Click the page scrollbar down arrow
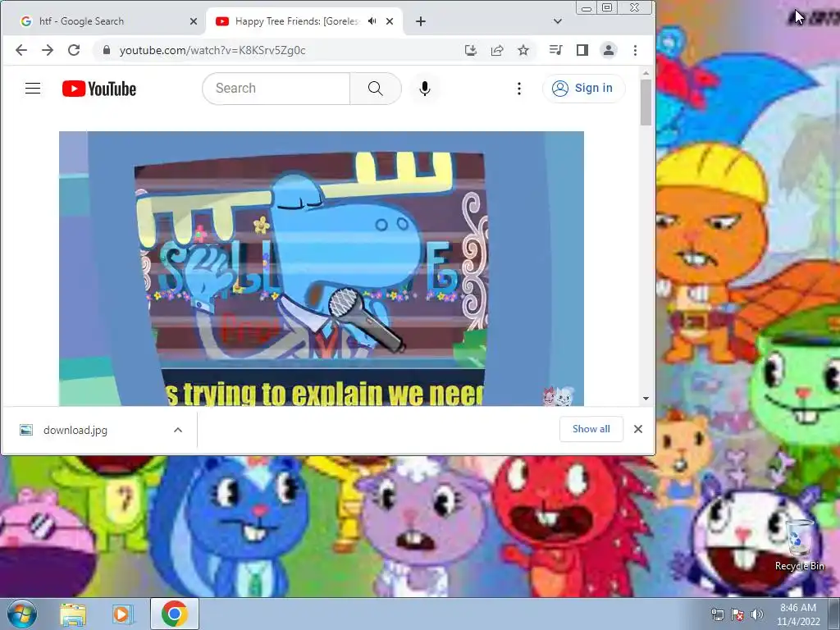The width and height of the screenshot is (840, 630). pyautogui.click(x=646, y=399)
